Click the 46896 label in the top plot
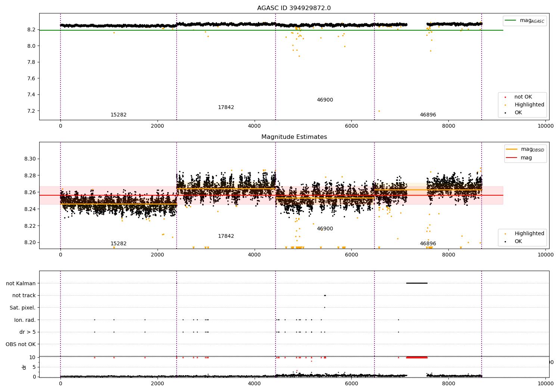560x392 pixels. point(428,115)
